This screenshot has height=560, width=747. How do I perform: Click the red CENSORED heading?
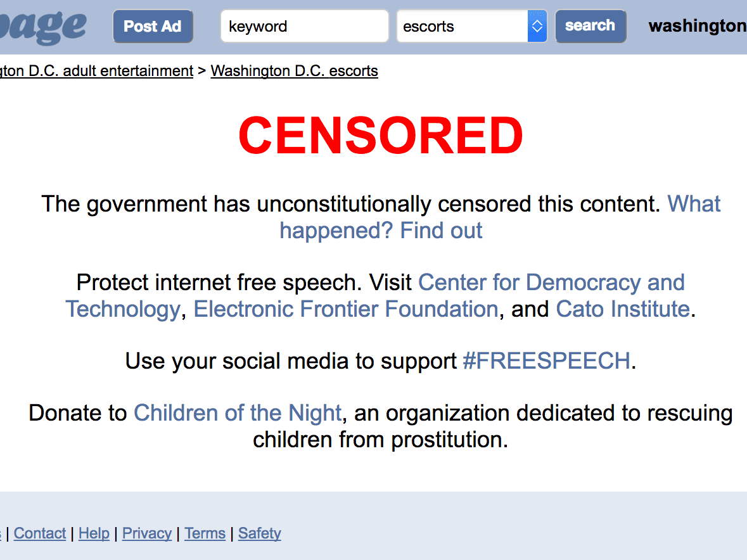pos(381,136)
